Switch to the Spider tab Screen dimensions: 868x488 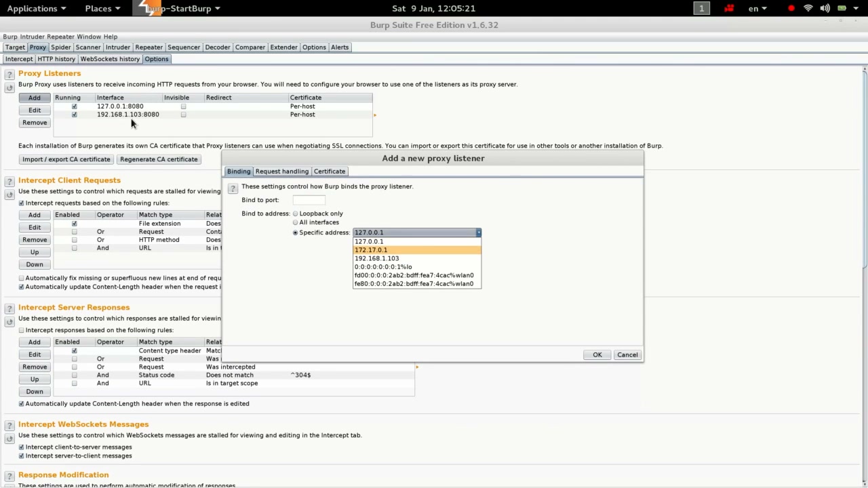pos(60,47)
